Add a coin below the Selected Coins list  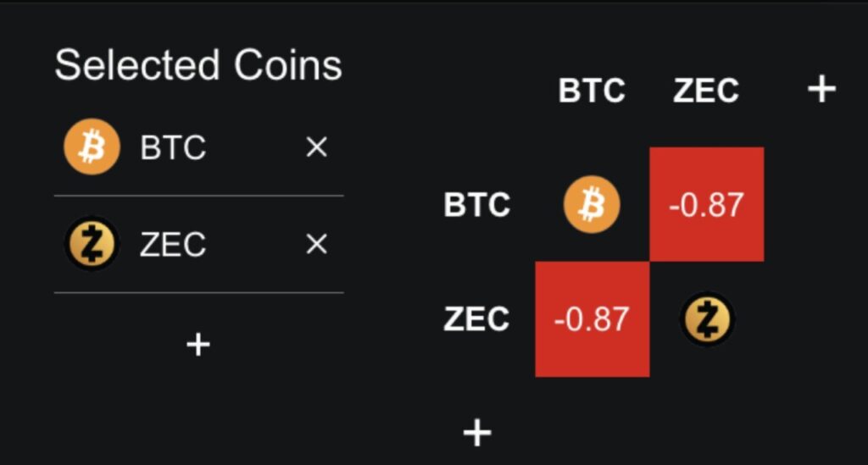198,344
